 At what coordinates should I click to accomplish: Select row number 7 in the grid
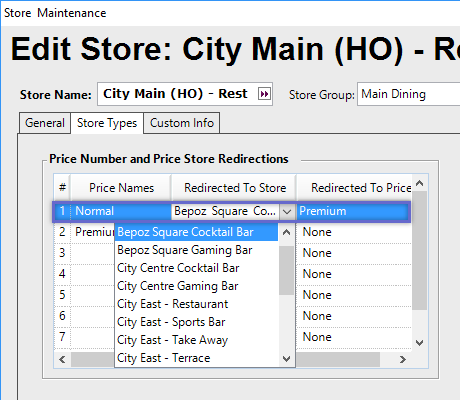pos(62,337)
